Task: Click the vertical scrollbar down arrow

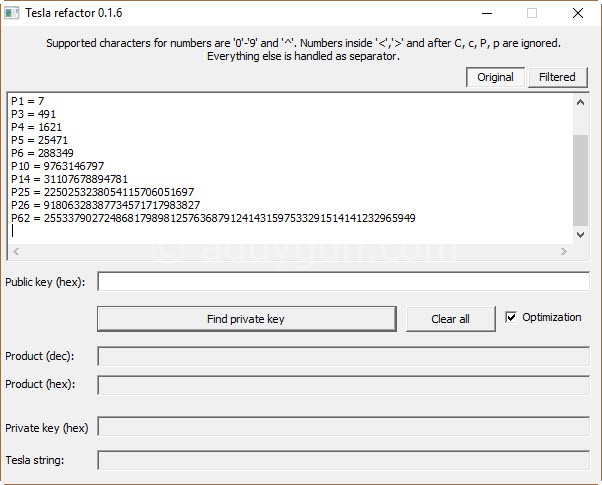Action: coord(580,235)
